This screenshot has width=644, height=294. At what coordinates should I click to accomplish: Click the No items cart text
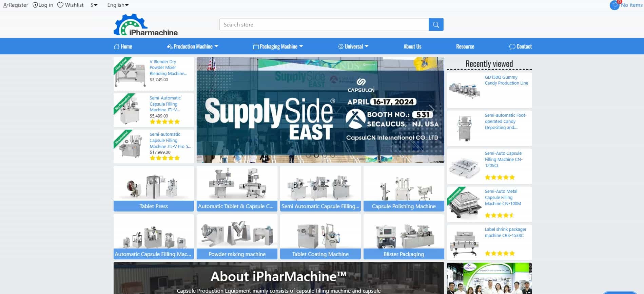point(631,5)
